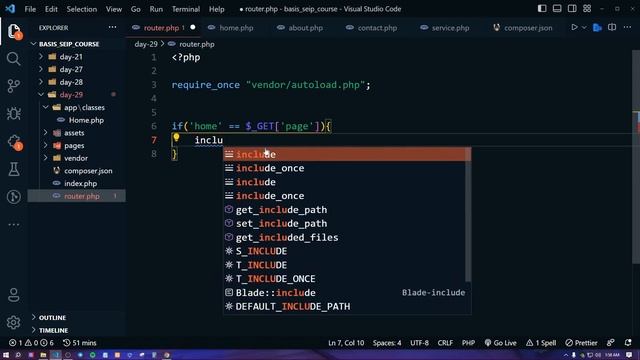Open the Explorer view in activity bar

tap(13, 31)
